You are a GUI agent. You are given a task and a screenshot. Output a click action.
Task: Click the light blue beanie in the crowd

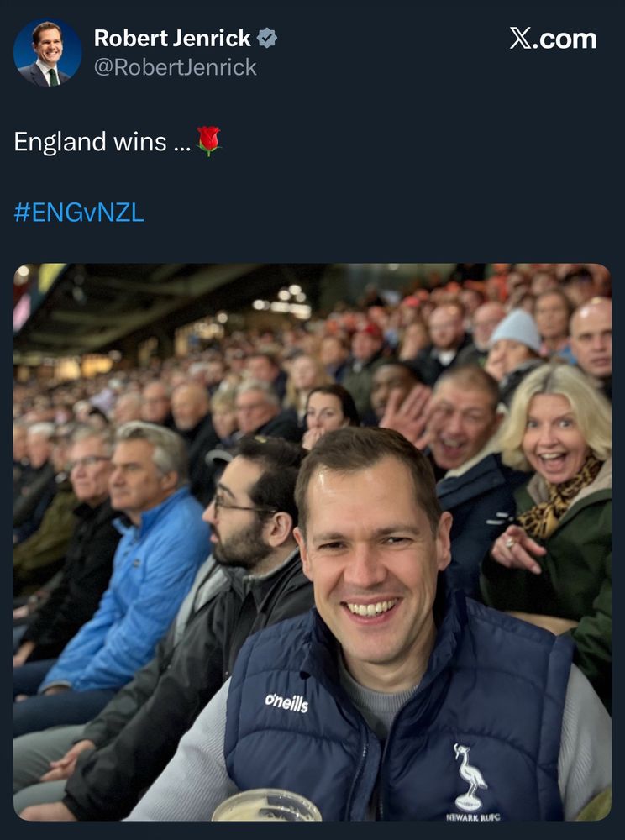tap(517, 329)
